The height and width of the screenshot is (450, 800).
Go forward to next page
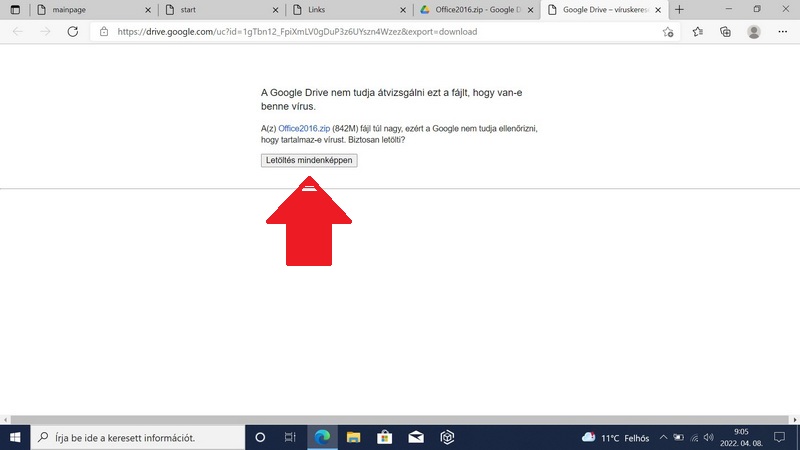(x=45, y=32)
